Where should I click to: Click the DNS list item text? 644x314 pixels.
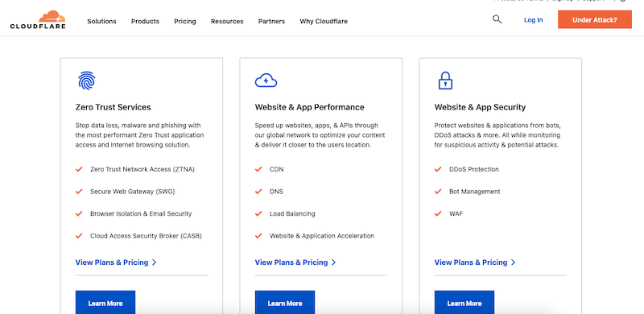[276, 192]
